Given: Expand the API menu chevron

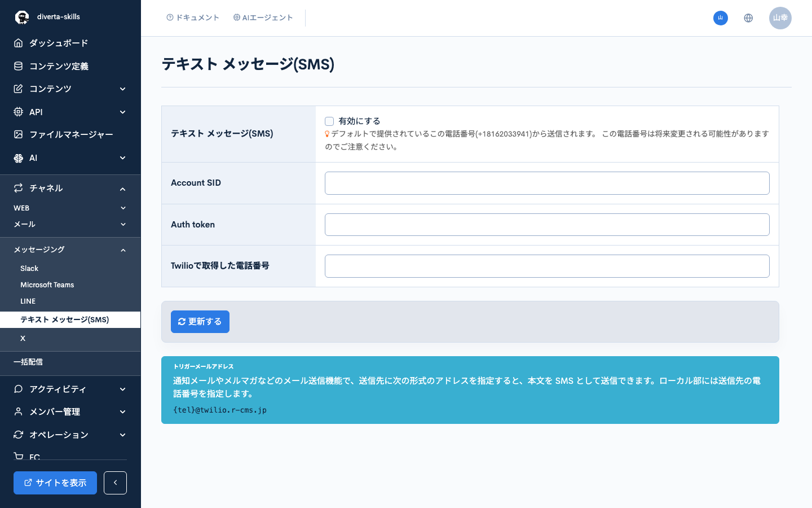Looking at the screenshot, I should (123, 112).
